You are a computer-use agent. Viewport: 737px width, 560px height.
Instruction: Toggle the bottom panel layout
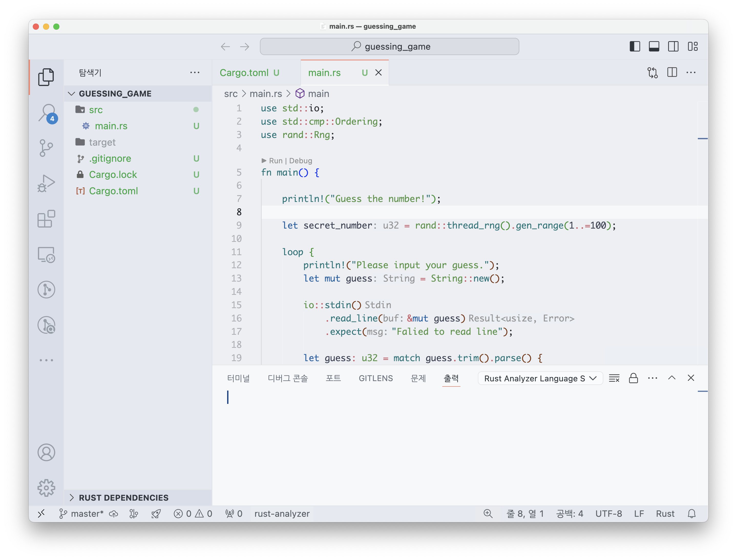coord(654,46)
